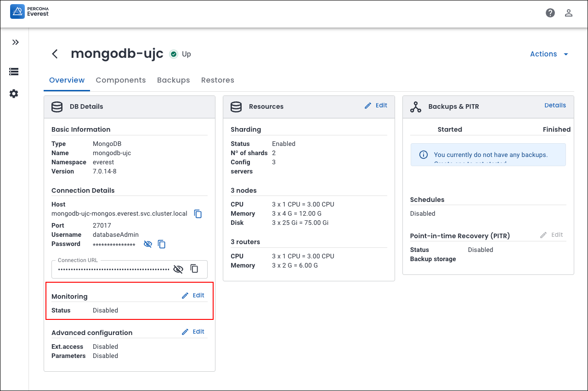Switch to the Components tab
The height and width of the screenshot is (391, 588).
(x=120, y=80)
